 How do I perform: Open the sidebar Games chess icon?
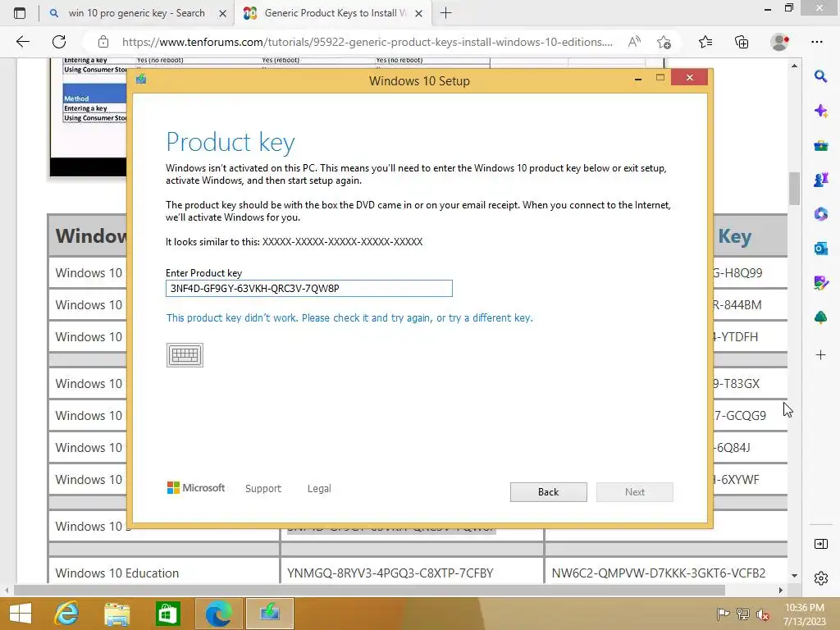tap(820, 180)
